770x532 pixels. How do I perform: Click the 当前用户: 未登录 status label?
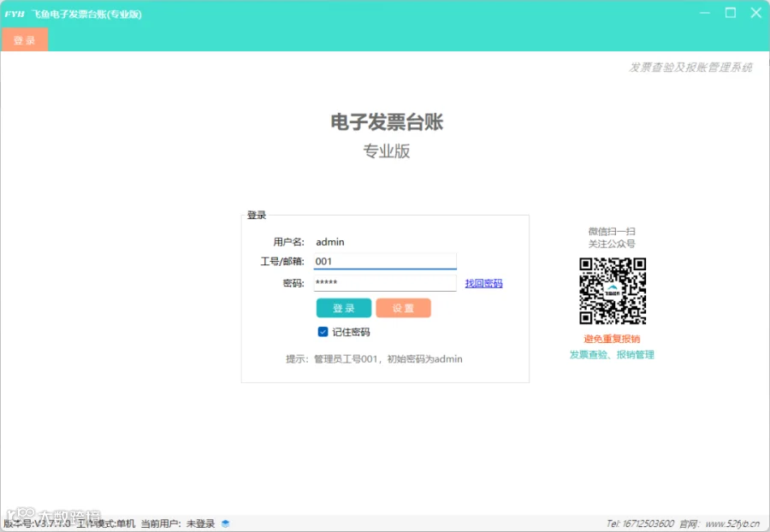(178, 523)
